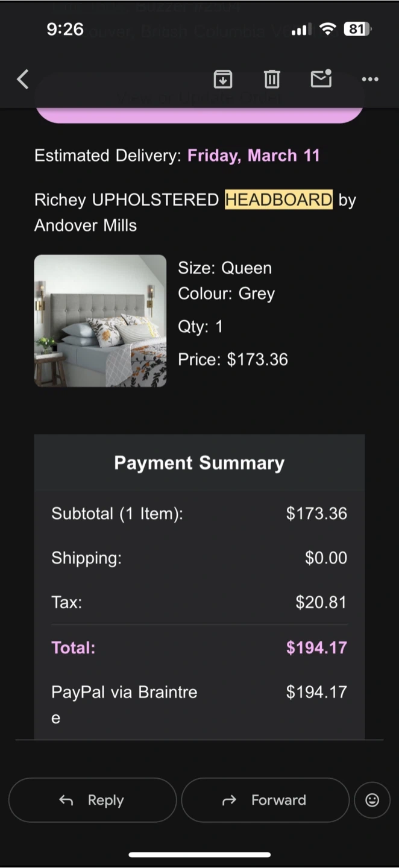Forward the order email

point(265,800)
